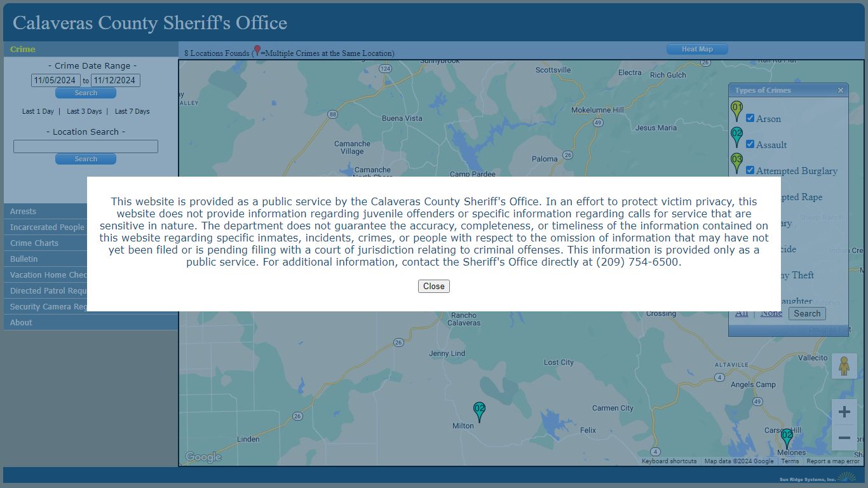Edit the end date field 11/12/2024
The height and width of the screenshot is (488, 868).
click(115, 81)
